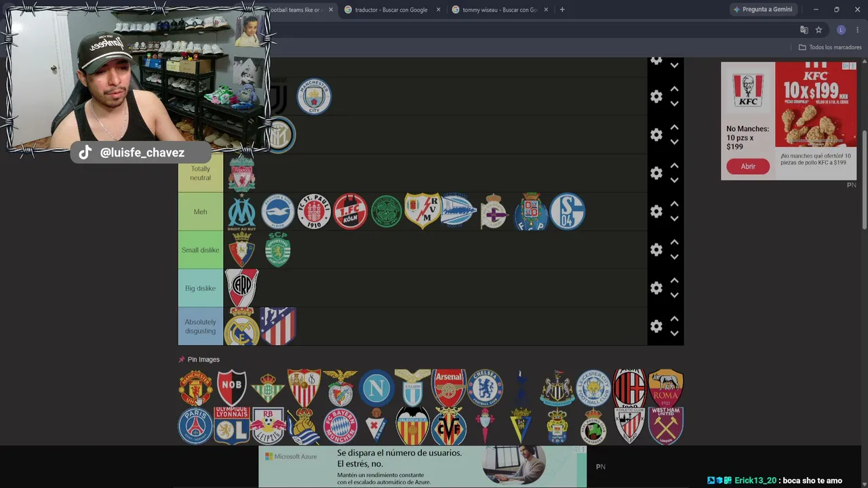Pick the Roma crest from the pool
The width and height of the screenshot is (868, 488).
click(666, 388)
